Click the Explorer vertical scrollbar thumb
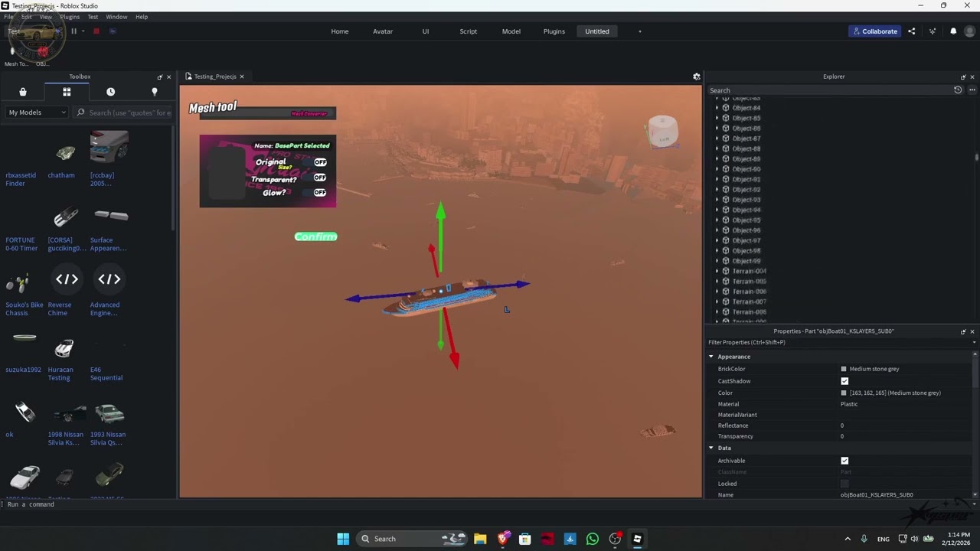Screen dimensions: 980x551 [976, 157]
